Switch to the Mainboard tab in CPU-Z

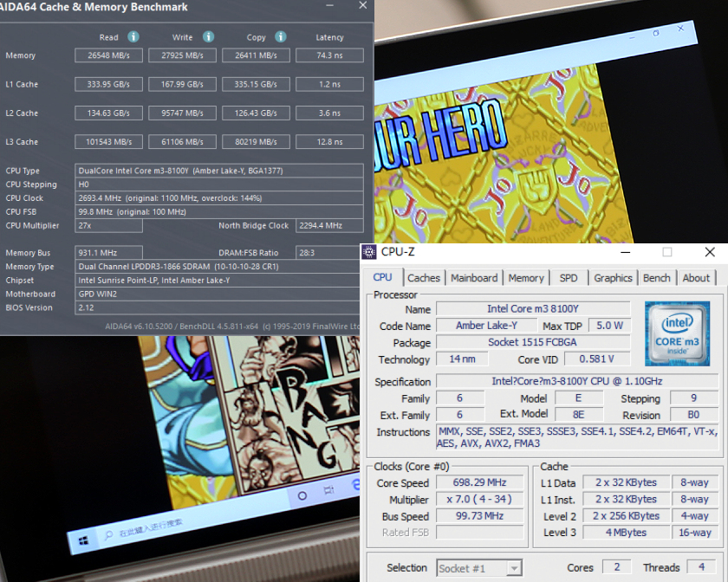[474, 278]
